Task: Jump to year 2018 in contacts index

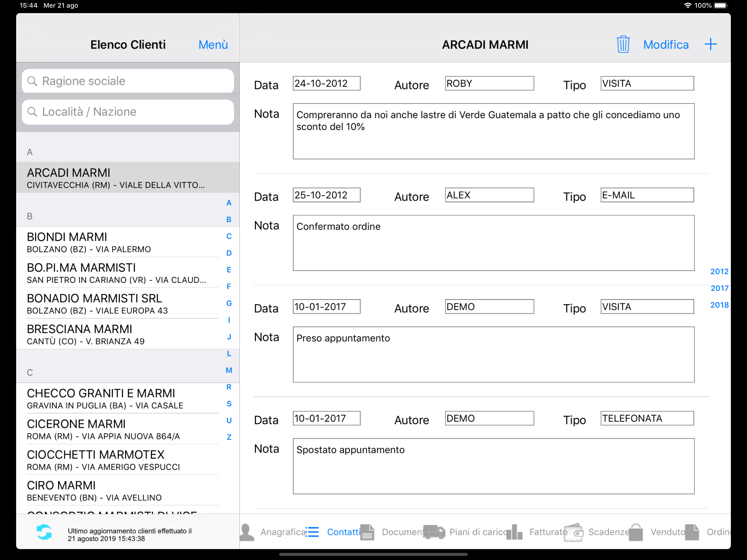Action: (719, 305)
